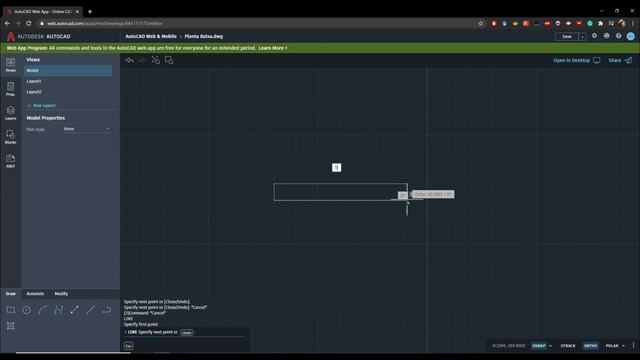Open the Plot style dropdown
The width and height of the screenshot is (640, 360).
pos(87,129)
